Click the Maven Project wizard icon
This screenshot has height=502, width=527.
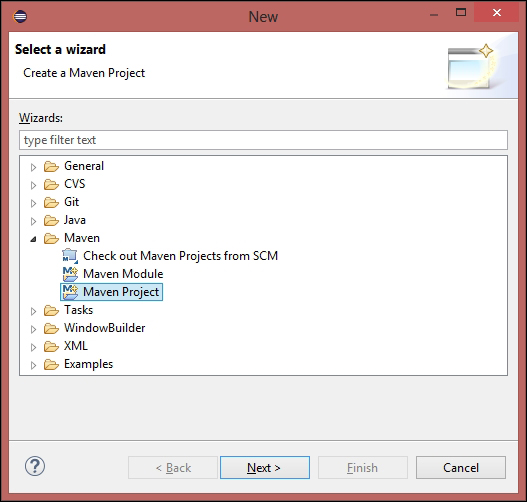pyautogui.click(x=70, y=292)
